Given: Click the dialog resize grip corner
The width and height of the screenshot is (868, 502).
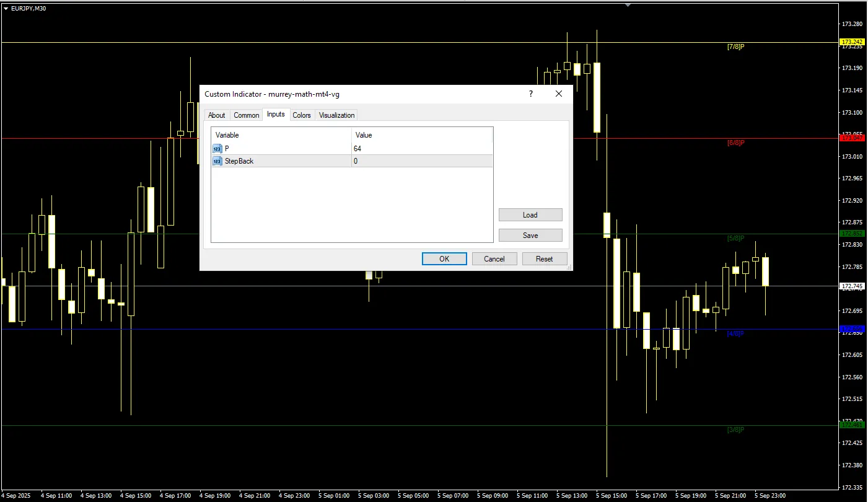Looking at the screenshot, I should coord(569,267).
